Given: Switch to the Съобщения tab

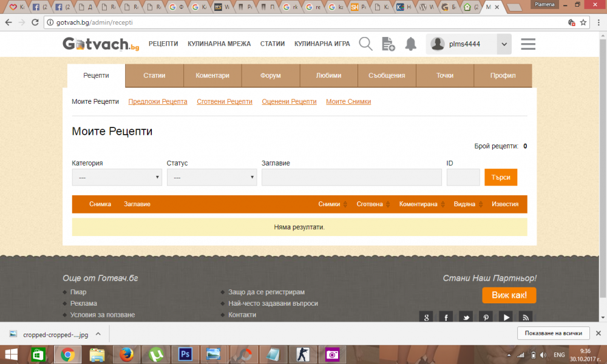Looking at the screenshot, I should [x=387, y=75].
